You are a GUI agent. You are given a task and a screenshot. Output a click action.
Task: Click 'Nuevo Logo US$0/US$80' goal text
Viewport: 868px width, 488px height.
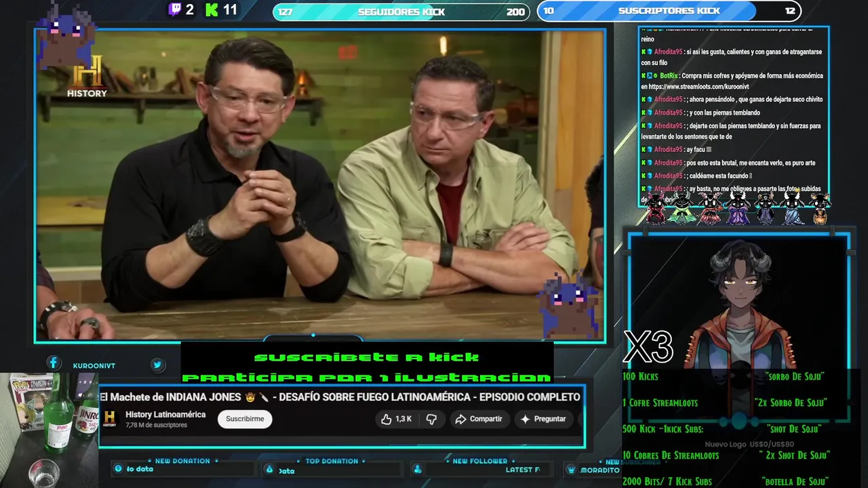point(749,445)
